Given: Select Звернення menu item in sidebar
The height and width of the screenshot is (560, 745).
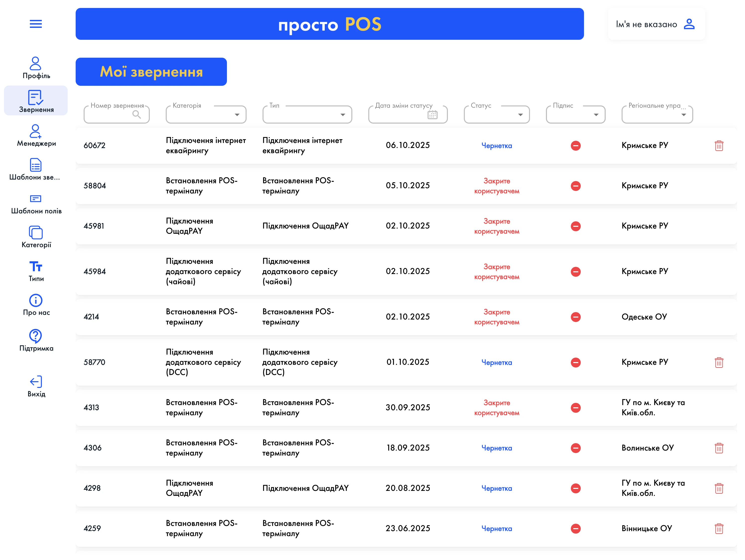Looking at the screenshot, I should pyautogui.click(x=36, y=101).
